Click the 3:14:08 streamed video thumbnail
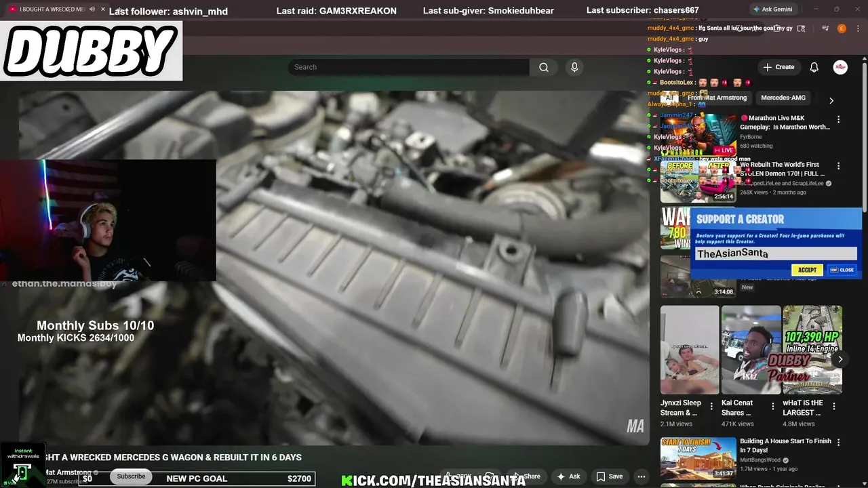 pos(698,276)
